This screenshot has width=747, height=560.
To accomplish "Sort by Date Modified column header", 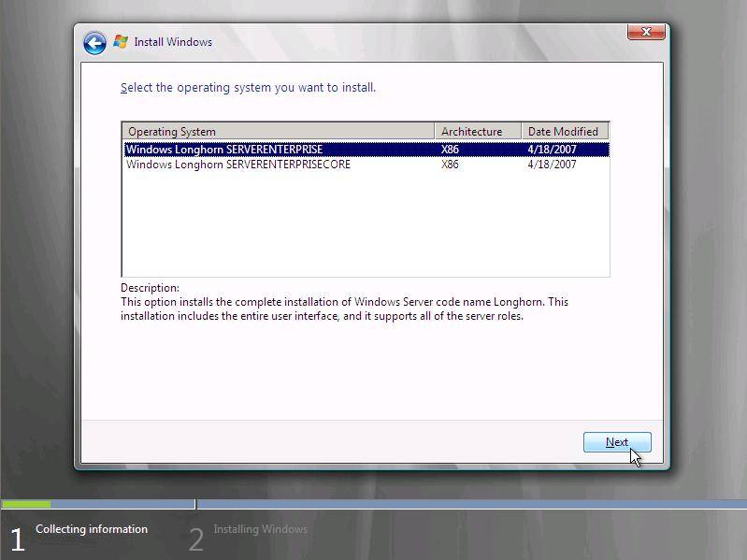I will [565, 132].
